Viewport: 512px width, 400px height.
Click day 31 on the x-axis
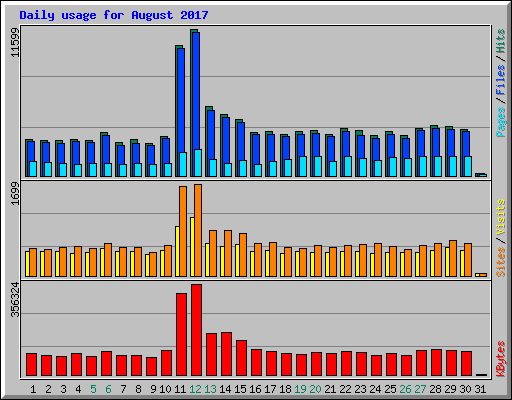point(480,389)
